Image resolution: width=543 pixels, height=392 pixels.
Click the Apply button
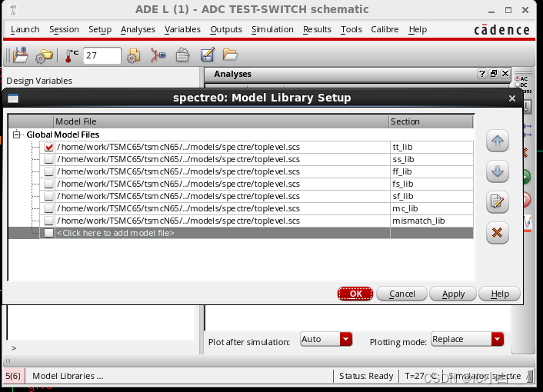453,294
